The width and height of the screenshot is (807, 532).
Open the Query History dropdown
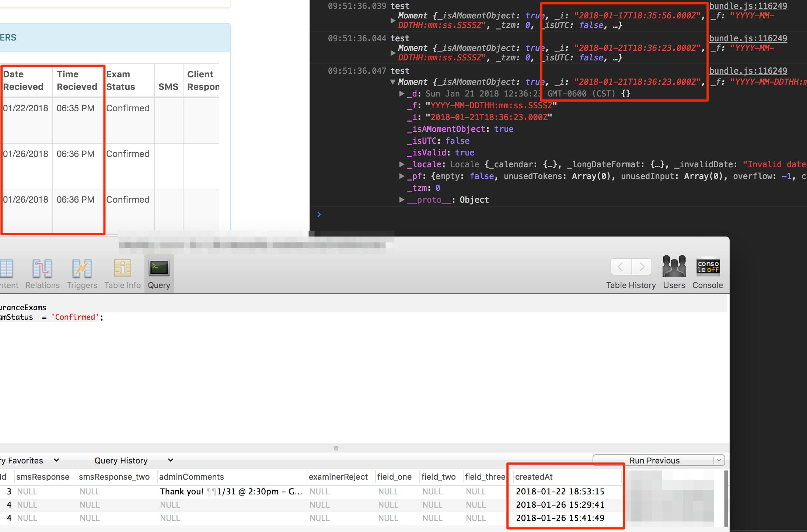170,460
